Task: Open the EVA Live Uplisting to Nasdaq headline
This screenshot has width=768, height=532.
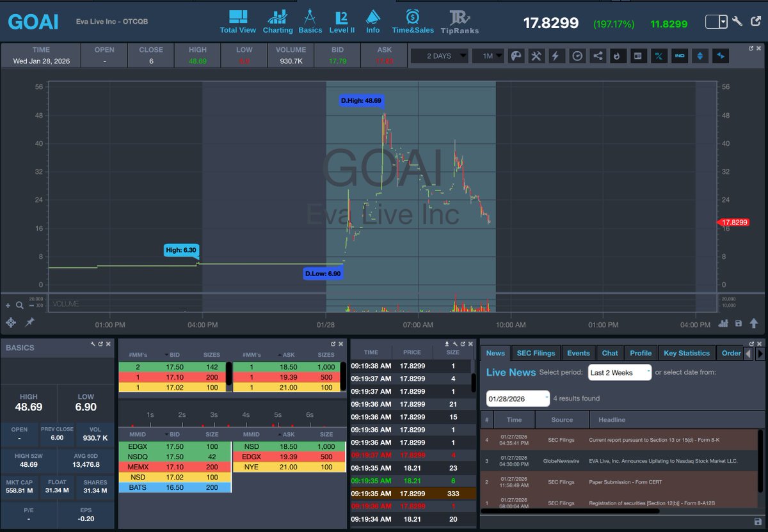Action: point(663,460)
